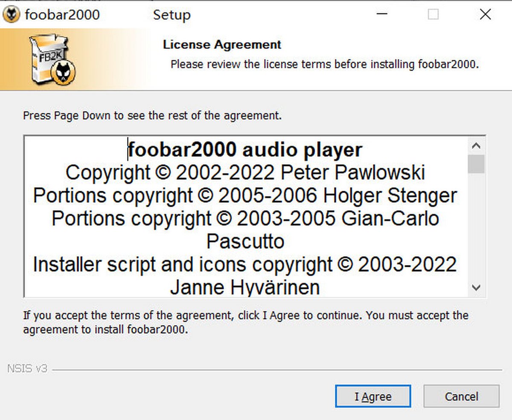Click the "foobar2000 audio player" license heading
Screen dimensions: 512x420
point(245,150)
